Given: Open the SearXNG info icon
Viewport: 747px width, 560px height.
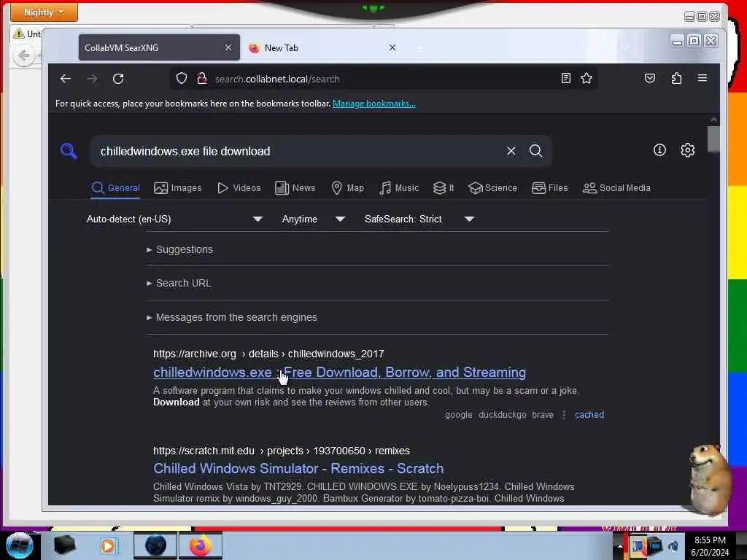Looking at the screenshot, I should 659,150.
